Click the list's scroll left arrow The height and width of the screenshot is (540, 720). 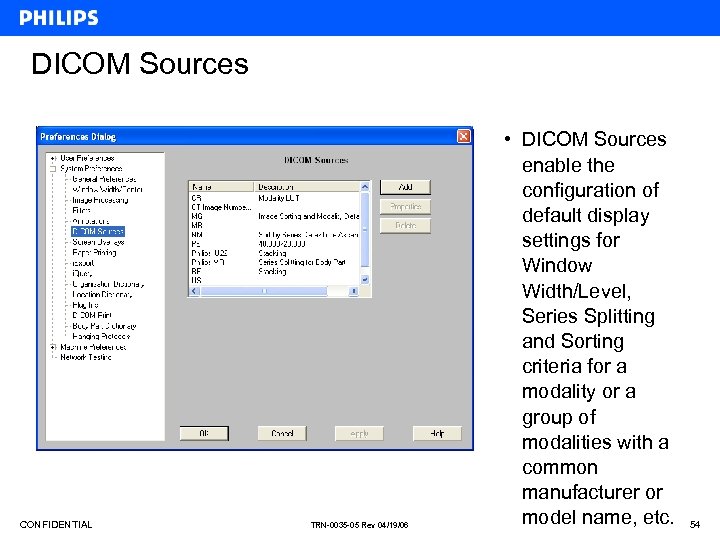pos(194,291)
